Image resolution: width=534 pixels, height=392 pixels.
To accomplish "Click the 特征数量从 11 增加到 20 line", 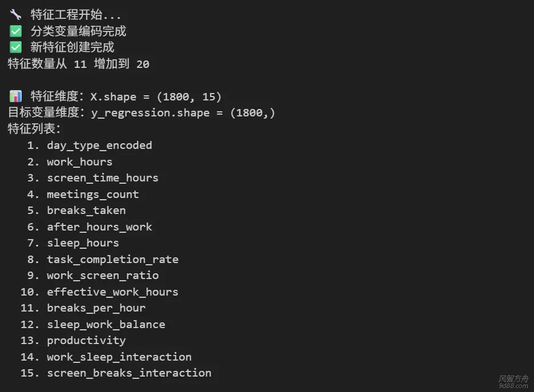I will pyautogui.click(x=78, y=64).
